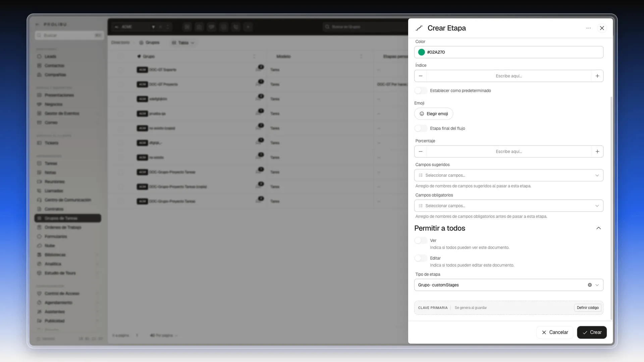Open the three-dot options menu in Crear Etapa

coord(588,28)
